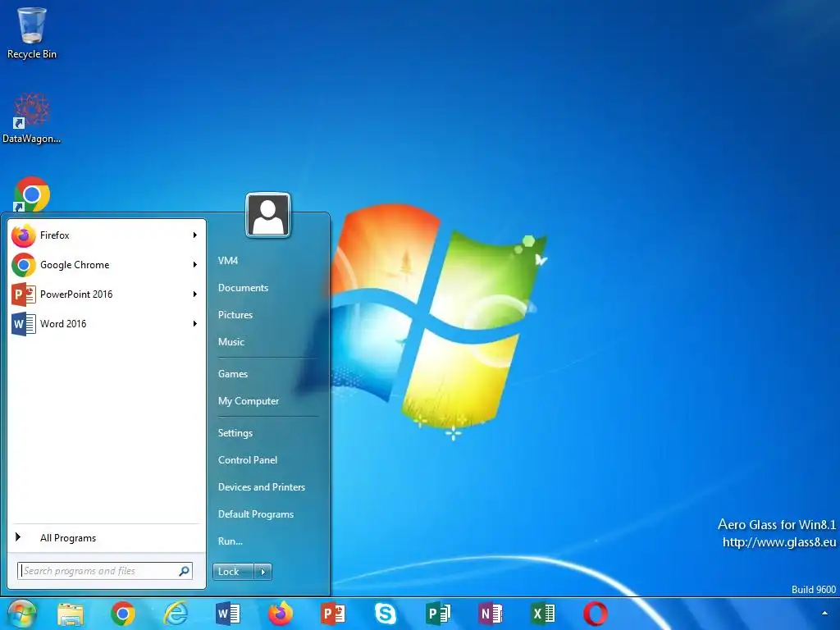Launch PowerPoint from the taskbar

[333, 614]
